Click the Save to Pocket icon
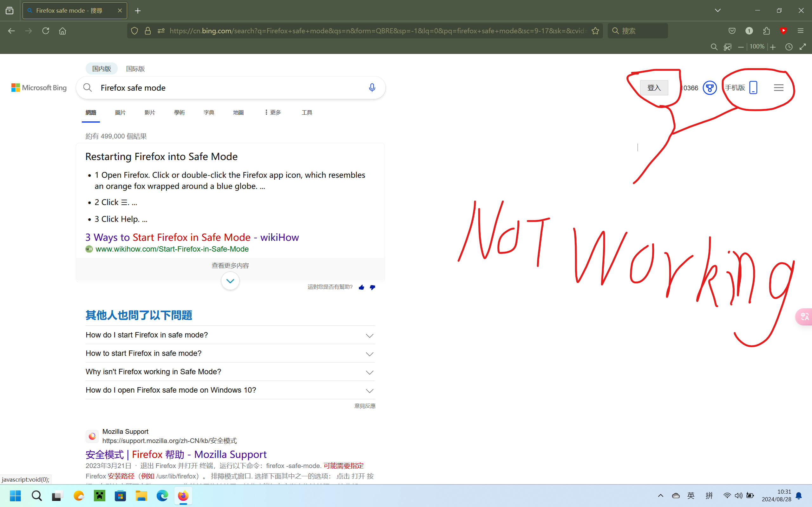Viewport: 812px width, 507px height. [x=732, y=31]
